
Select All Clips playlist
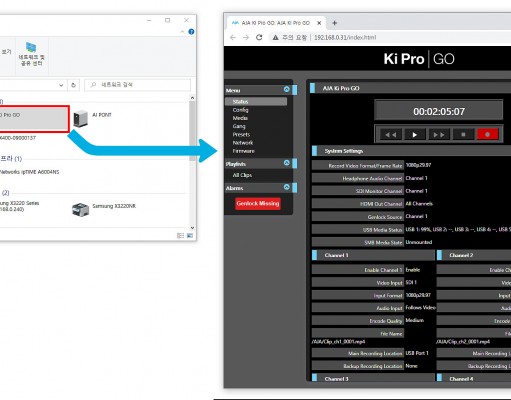point(242,175)
